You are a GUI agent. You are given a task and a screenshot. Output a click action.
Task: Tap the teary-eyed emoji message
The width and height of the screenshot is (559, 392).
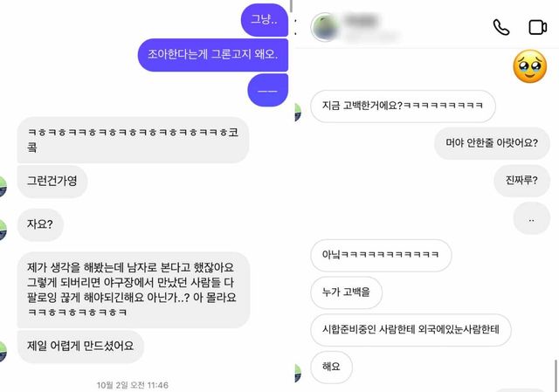tap(530, 66)
